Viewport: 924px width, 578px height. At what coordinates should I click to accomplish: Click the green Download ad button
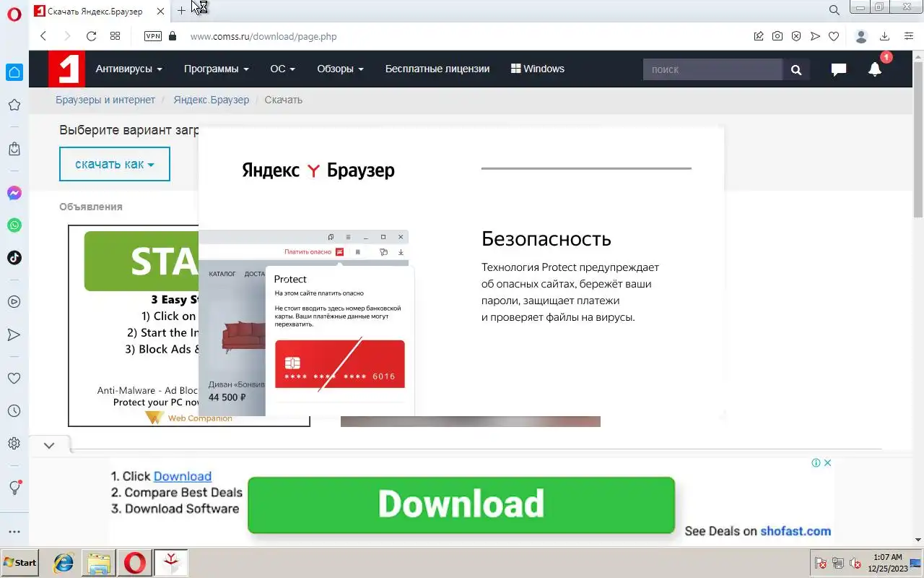tap(461, 505)
